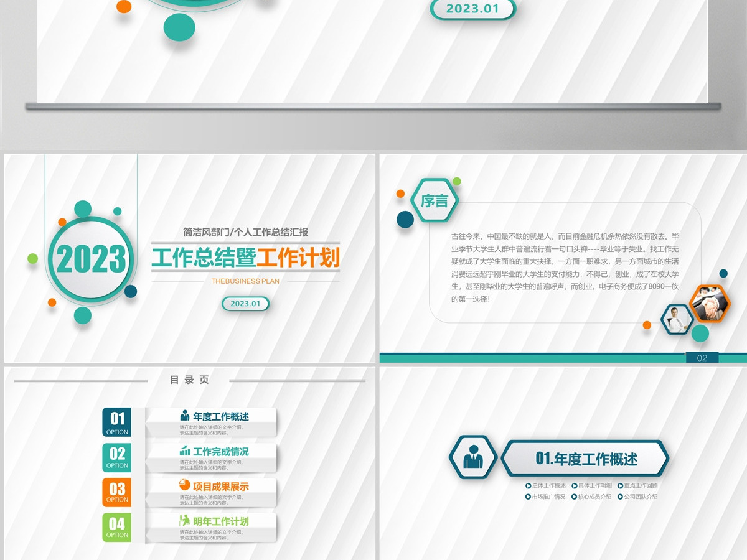
Task: Click the 公司团队介绍 label
Action: (x=641, y=497)
